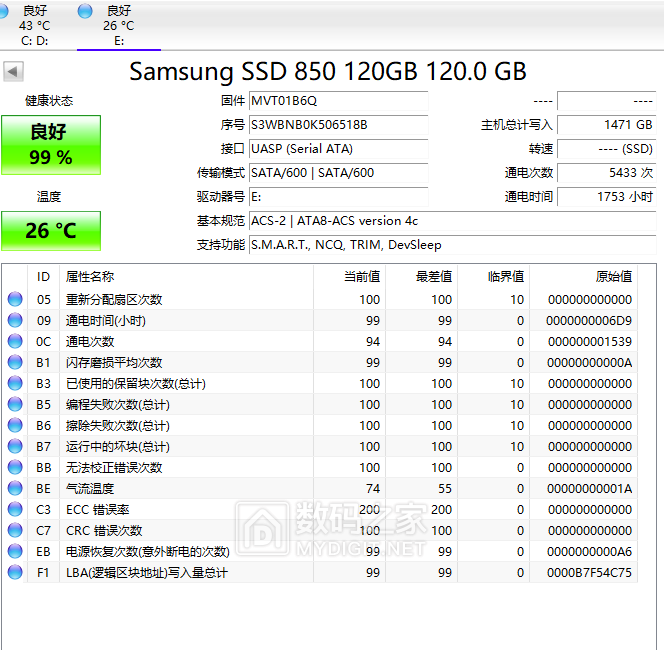Select the total host writes value 1471 GB

click(606, 125)
